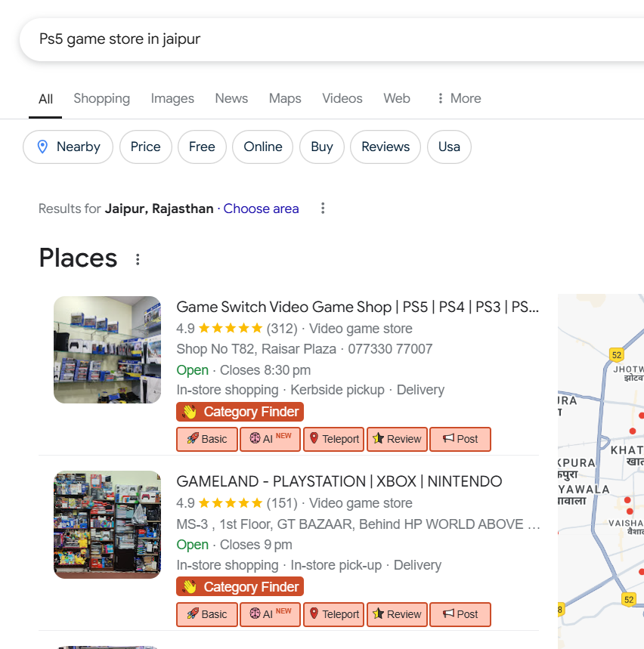The image size is (644, 649).
Task: Open Game Switch Video Game Shop title
Action: pyautogui.click(x=357, y=307)
